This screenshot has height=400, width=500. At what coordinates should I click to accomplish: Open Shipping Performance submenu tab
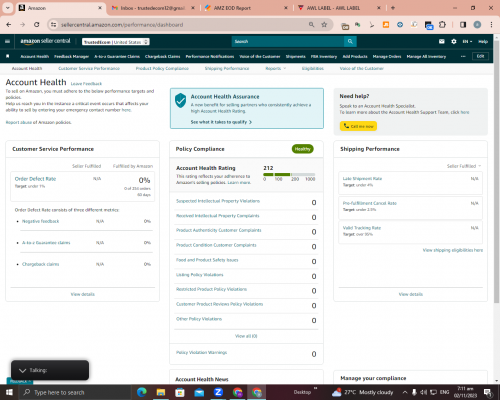pos(227,68)
